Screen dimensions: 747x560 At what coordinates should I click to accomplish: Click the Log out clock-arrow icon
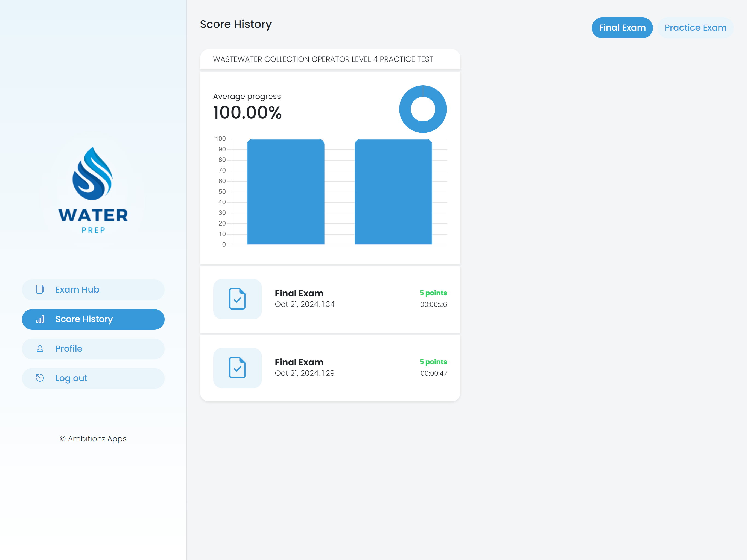(x=40, y=378)
